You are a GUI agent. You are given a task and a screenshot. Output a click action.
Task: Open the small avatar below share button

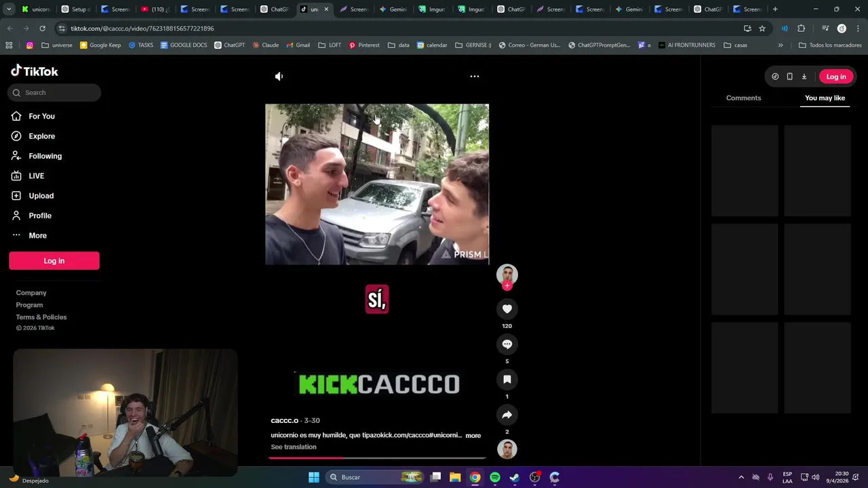[507, 449]
